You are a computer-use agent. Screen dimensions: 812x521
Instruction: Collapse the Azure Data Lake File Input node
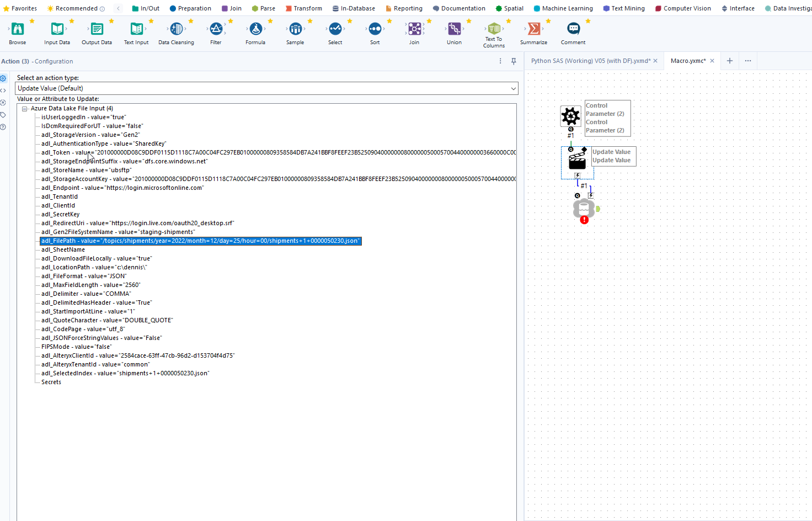(25, 109)
